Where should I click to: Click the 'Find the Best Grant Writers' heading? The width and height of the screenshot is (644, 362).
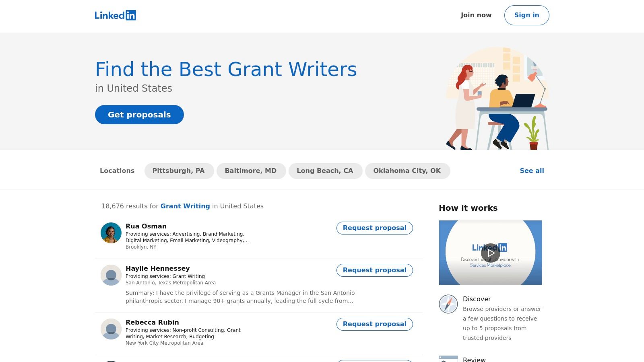tap(226, 69)
